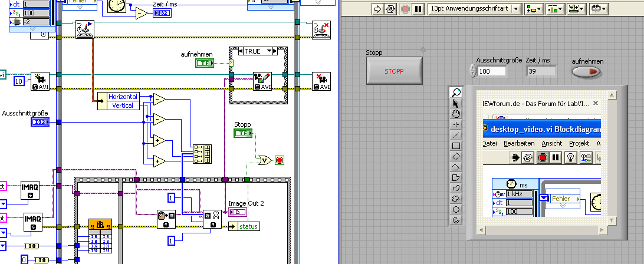Open the Align Objects dropdown
The height and width of the screenshot is (264, 644).
[x=535, y=9]
